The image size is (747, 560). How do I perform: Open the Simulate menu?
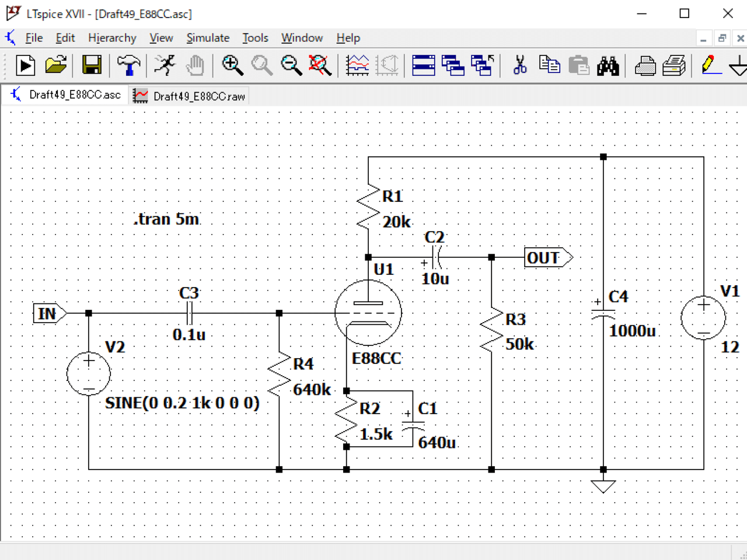coord(208,38)
